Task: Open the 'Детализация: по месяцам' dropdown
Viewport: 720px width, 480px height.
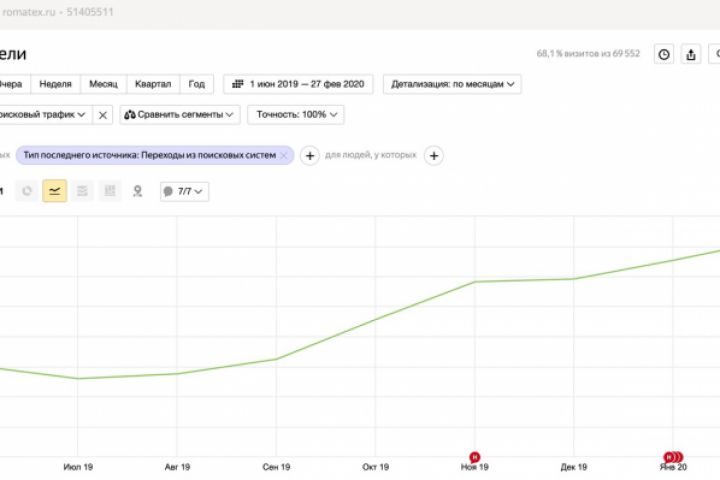Action: pos(455,84)
